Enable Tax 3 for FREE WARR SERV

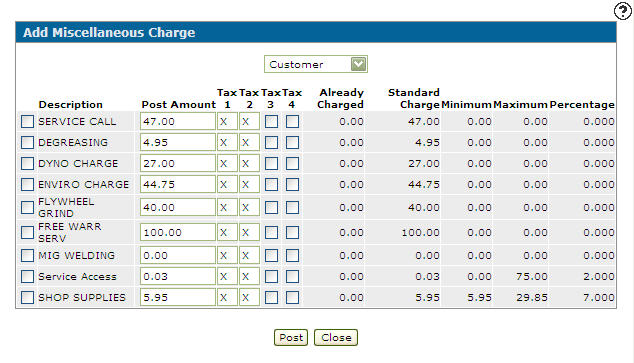tap(271, 232)
